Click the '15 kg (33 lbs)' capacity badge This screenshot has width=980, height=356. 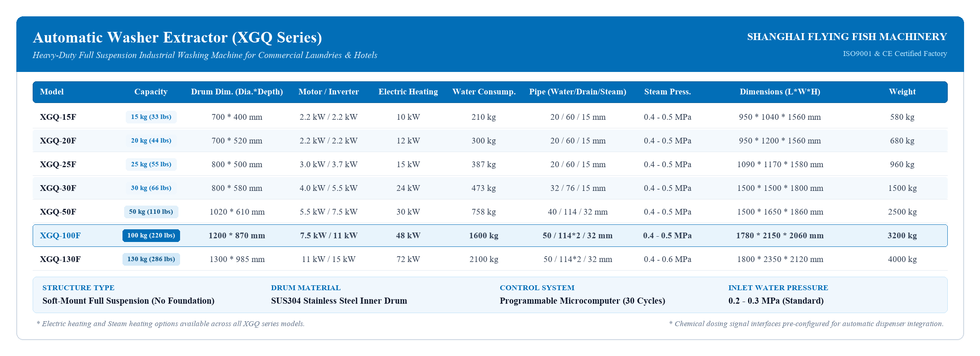tap(151, 117)
